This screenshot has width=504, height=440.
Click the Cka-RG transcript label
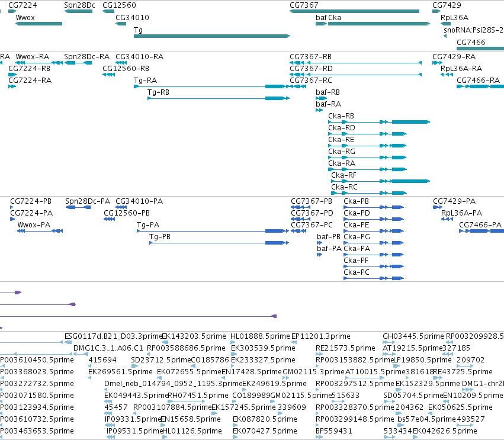(342, 152)
